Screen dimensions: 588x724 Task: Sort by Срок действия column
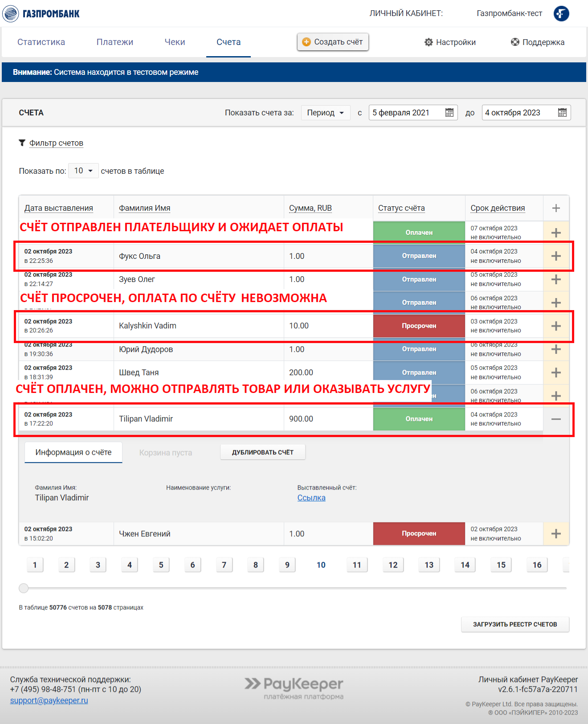pyautogui.click(x=498, y=208)
